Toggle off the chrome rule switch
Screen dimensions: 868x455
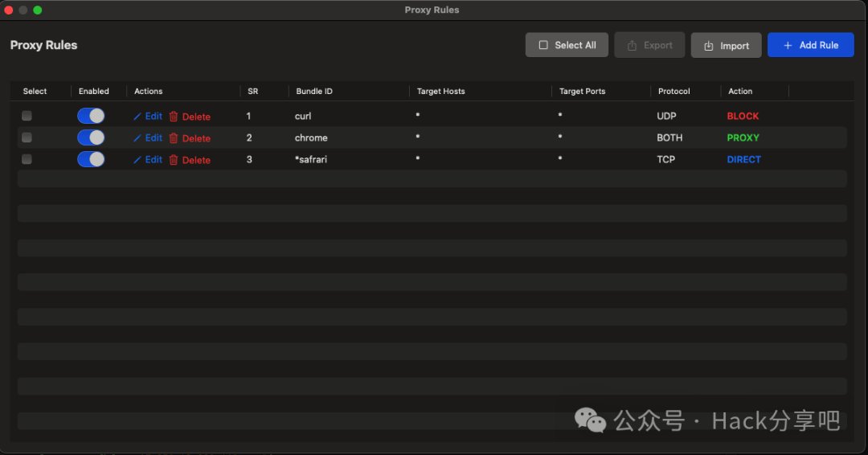point(91,137)
